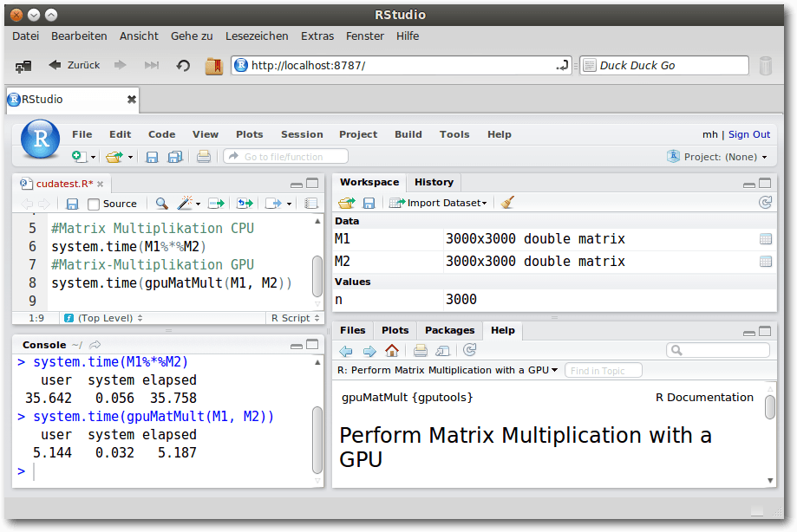Click the source file arrow icon in editor toolbar

(273, 204)
